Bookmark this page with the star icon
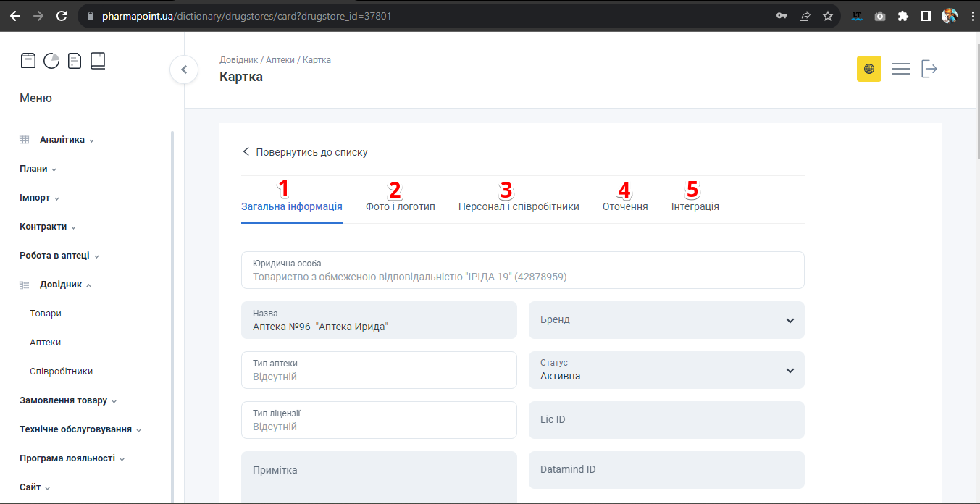 pyautogui.click(x=828, y=15)
